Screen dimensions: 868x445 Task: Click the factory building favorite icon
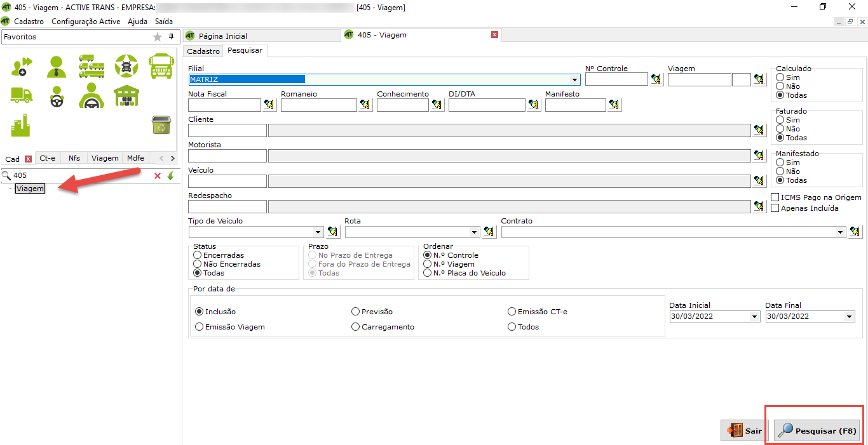pyautogui.click(x=21, y=125)
